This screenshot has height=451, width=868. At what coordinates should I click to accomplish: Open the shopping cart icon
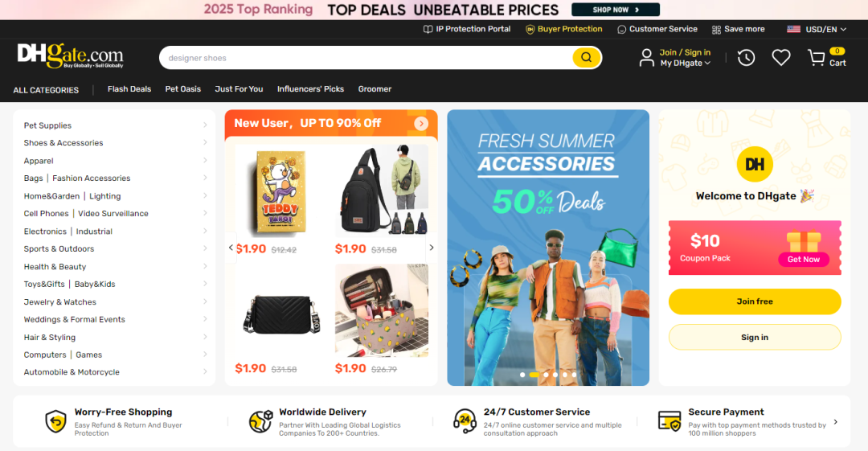pyautogui.click(x=817, y=58)
